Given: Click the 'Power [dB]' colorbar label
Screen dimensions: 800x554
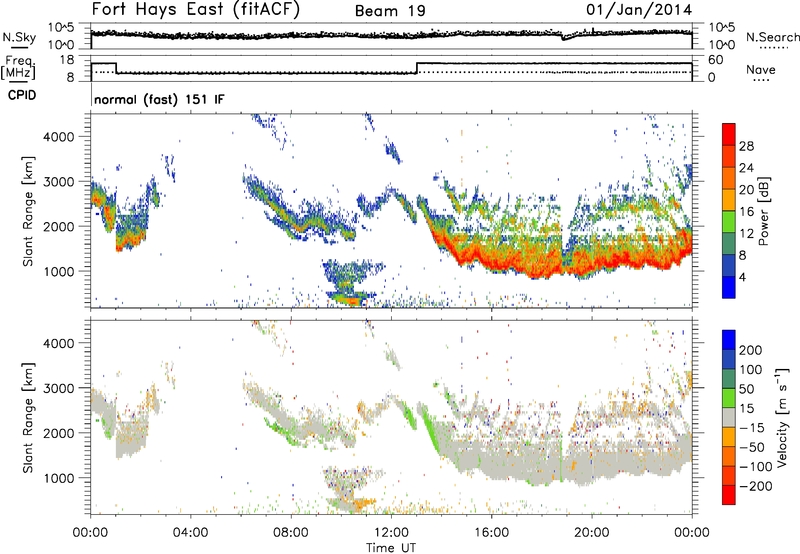Looking at the screenshot, I should pyautogui.click(x=763, y=211).
